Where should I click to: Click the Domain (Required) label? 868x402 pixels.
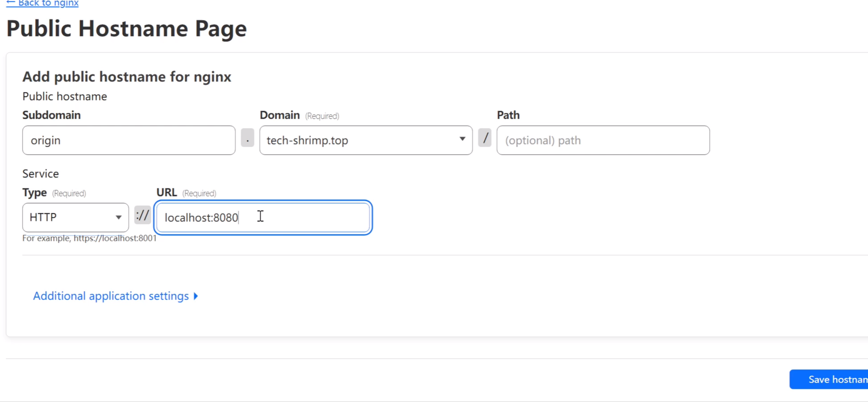299,115
